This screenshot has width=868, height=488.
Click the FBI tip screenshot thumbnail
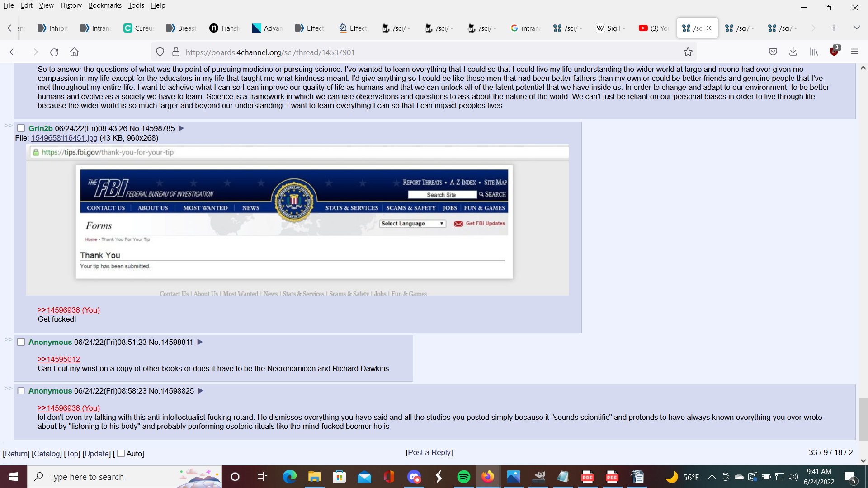click(x=297, y=221)
